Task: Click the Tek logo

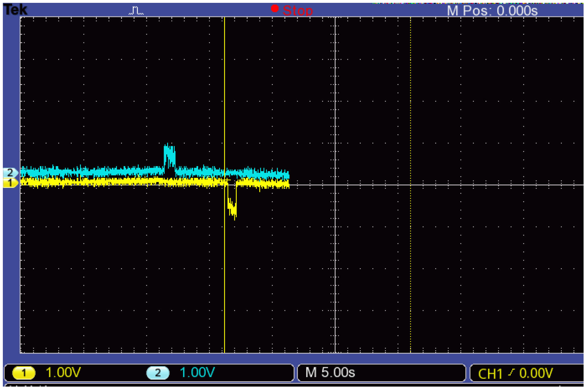Action: pos(15,9)
